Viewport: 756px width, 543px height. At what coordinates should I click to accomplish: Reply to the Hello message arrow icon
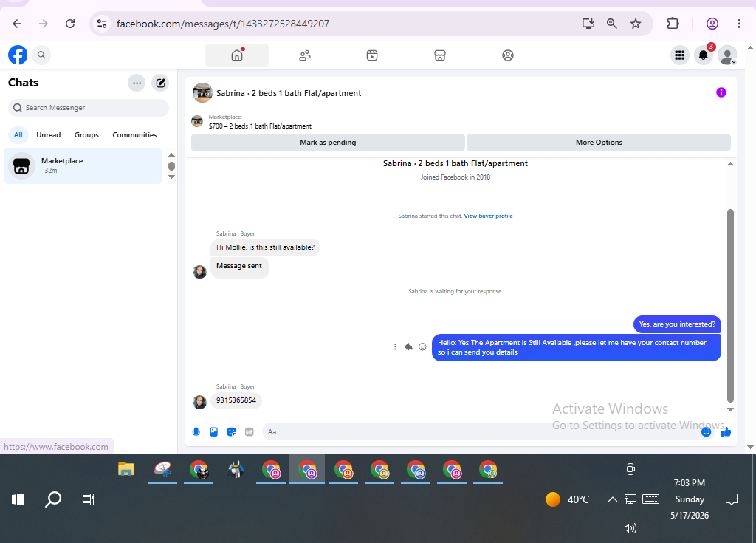pos(409,347)
